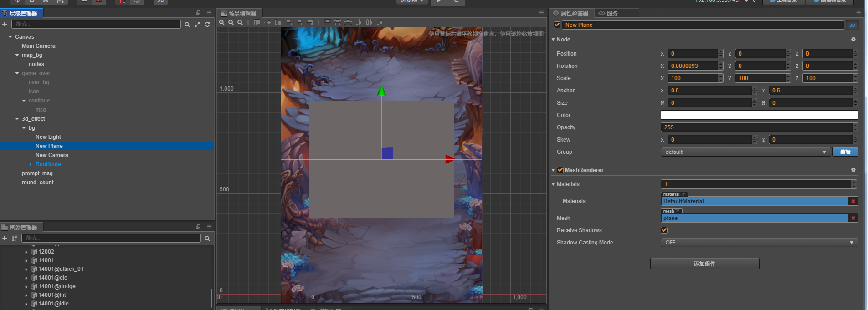This screenshot has width=868, height=310.
Task: Clear the plane mesh reference
Action: point(853,218)
